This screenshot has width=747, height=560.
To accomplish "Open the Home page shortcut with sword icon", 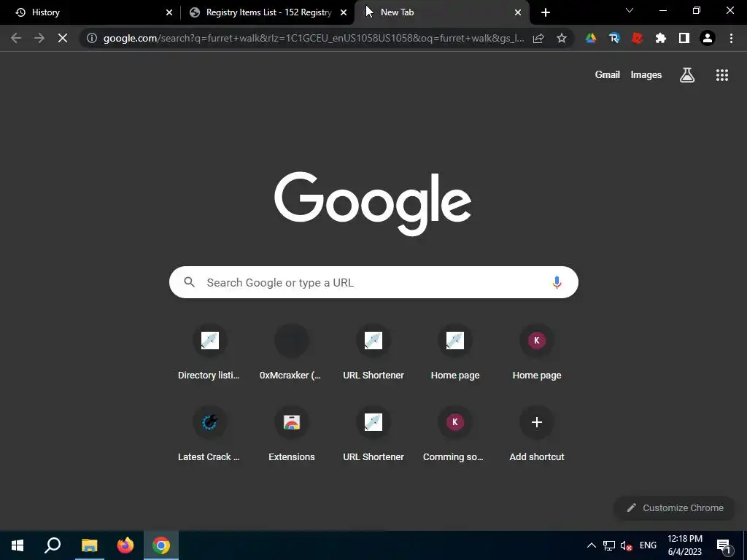I will [x=455, y=354].
